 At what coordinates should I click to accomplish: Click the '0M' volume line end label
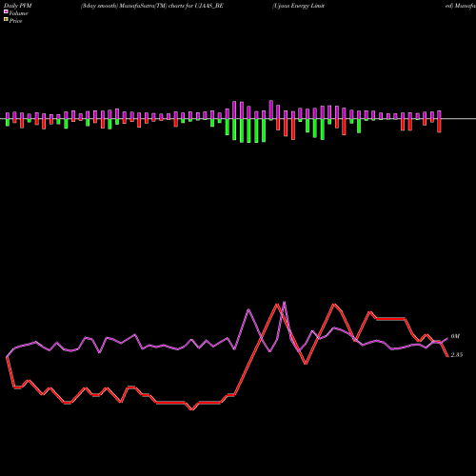tap(455, 336)
